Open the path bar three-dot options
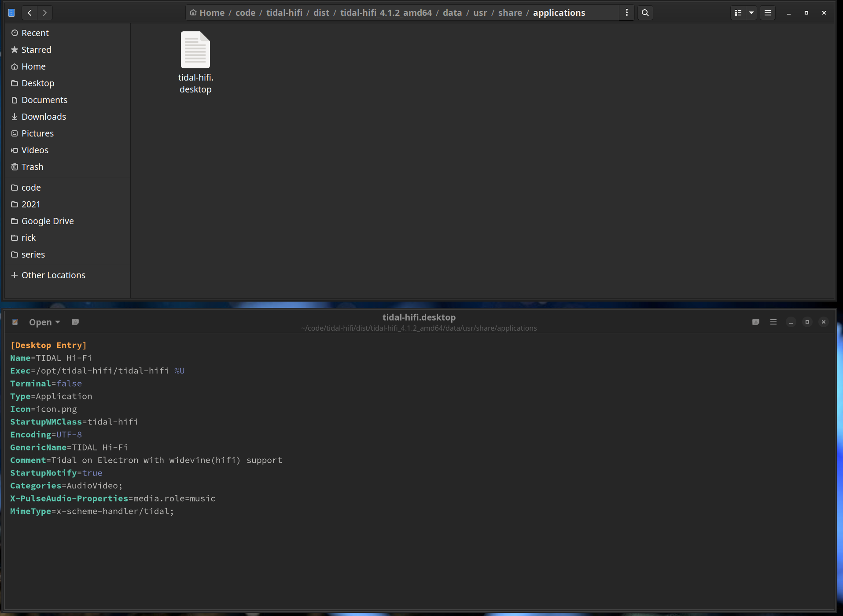This screenshot has height=616, width=843. (x=626, y=12)
